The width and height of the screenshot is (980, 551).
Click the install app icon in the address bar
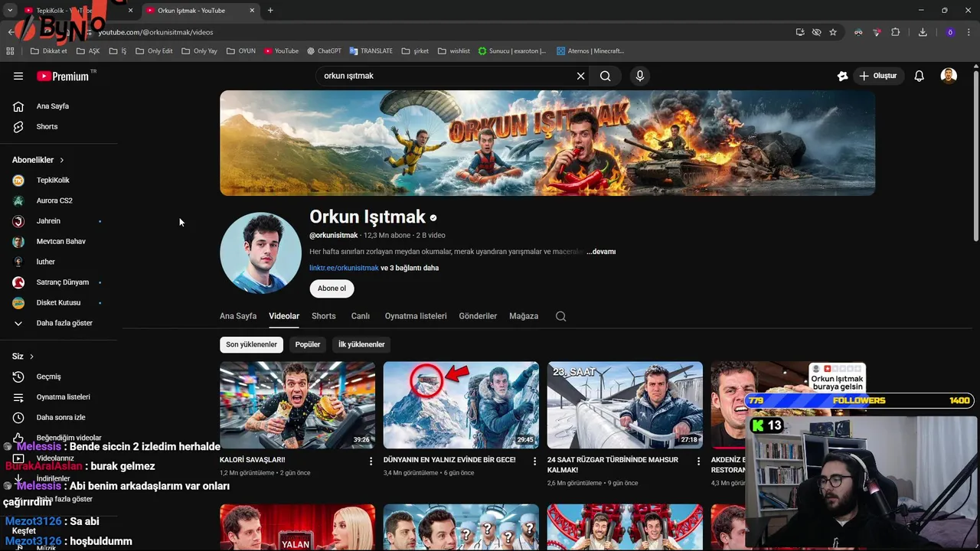coord(800,32)
